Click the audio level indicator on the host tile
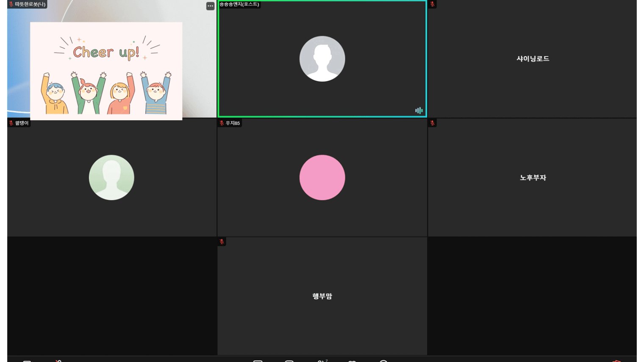This screenshot has width=644, height=362. coord(419,111)
